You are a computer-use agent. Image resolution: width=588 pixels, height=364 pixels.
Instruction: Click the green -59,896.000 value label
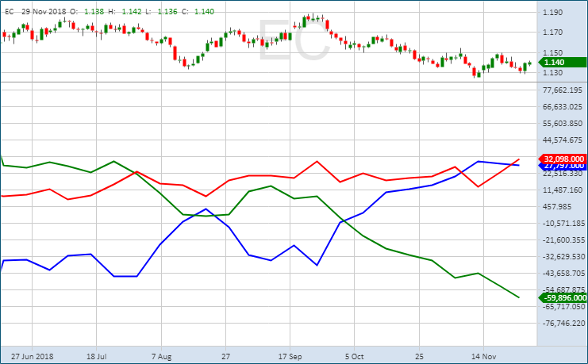562,298
